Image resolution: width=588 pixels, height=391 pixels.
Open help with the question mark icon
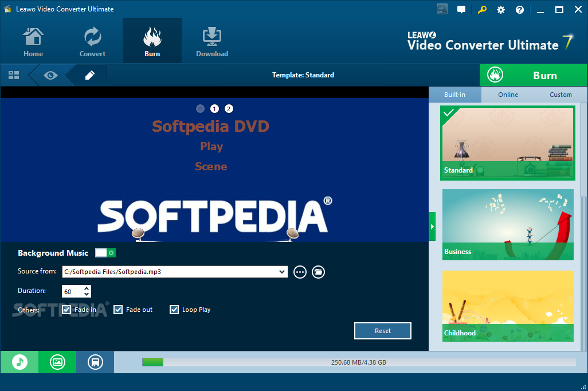(x=520, y=10)
